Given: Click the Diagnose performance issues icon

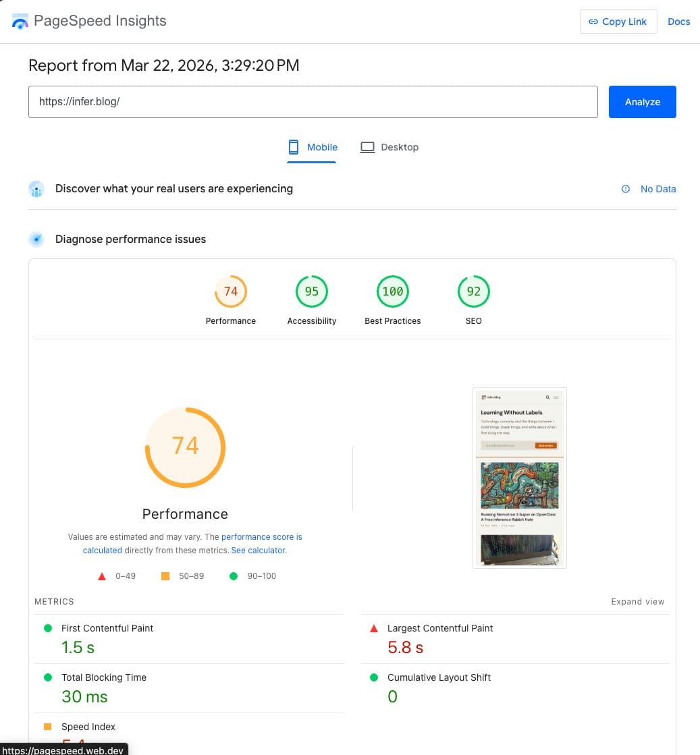Looking at the screenshot, I should [x=36, y=240].
